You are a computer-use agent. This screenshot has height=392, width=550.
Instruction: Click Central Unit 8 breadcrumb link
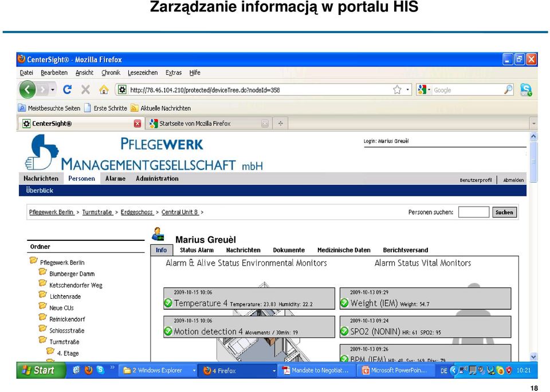point(179,212)
